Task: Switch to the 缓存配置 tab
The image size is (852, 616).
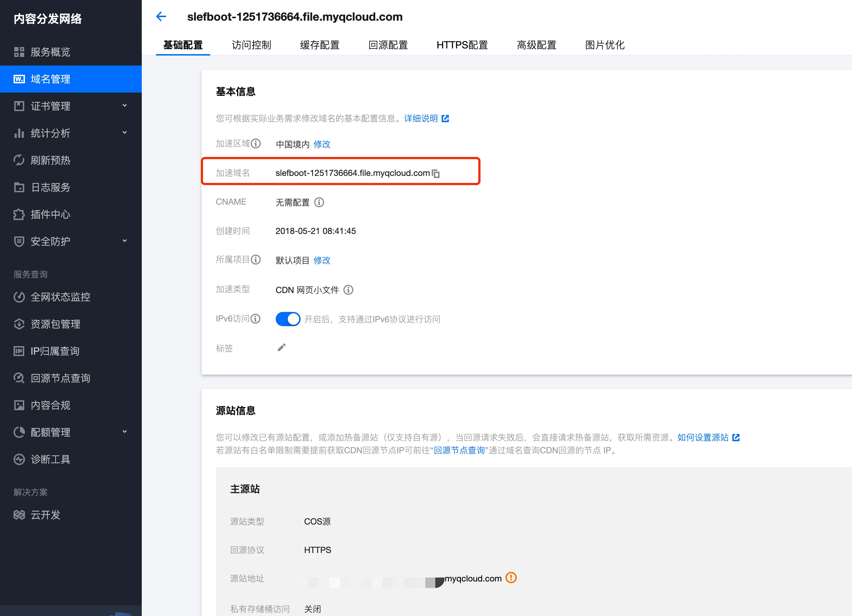Action: 320,45
